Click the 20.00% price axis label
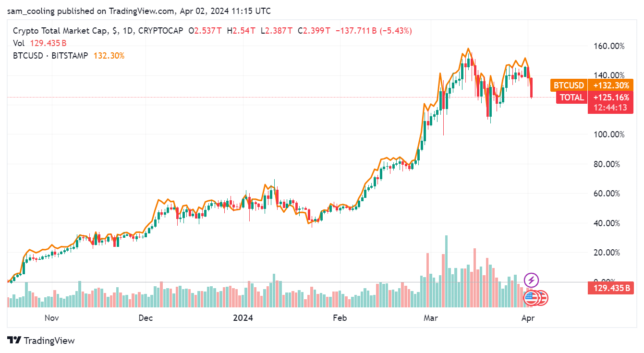644x353 pixels. (607, 253)
